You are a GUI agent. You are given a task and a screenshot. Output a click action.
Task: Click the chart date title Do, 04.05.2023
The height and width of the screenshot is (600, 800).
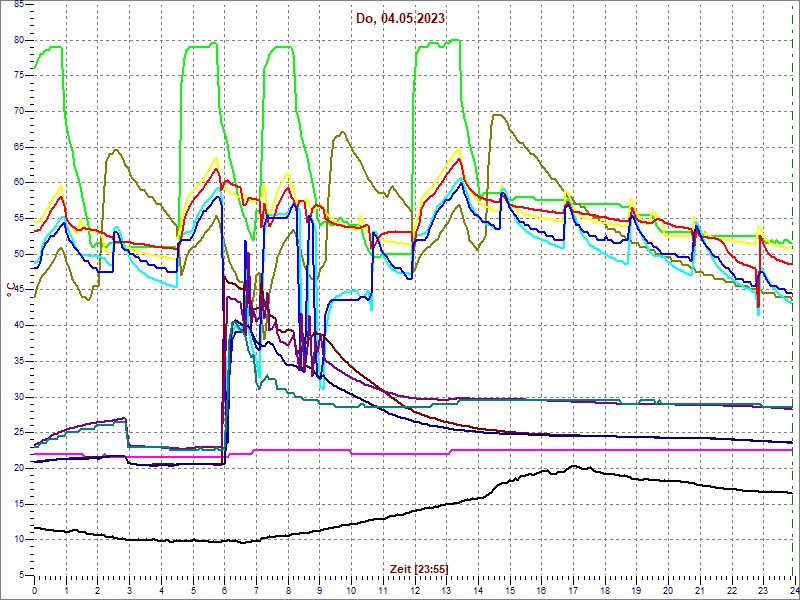click(401, 18)
